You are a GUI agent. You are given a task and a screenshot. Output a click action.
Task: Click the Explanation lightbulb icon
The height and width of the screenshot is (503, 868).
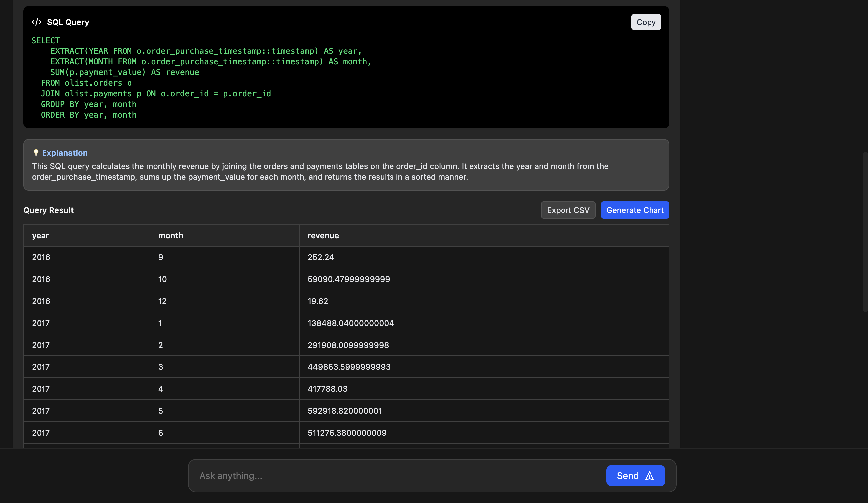click(x=36, y=152)
